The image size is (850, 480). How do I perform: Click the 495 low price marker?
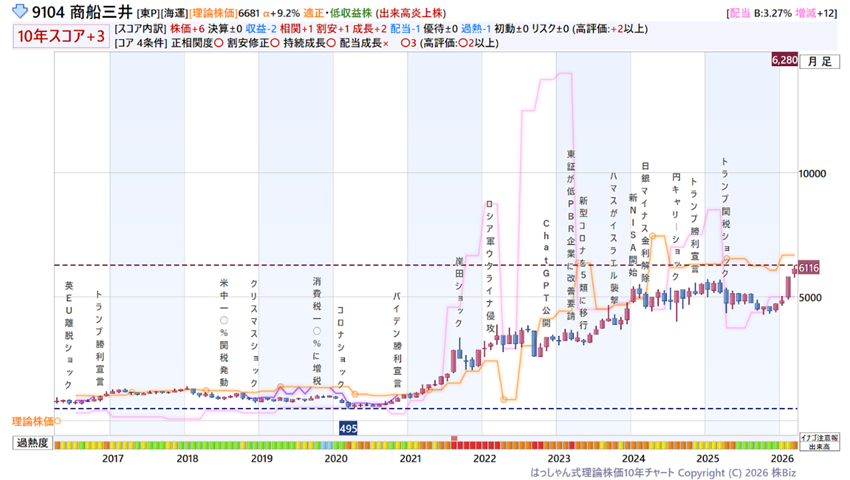point(348,427)
